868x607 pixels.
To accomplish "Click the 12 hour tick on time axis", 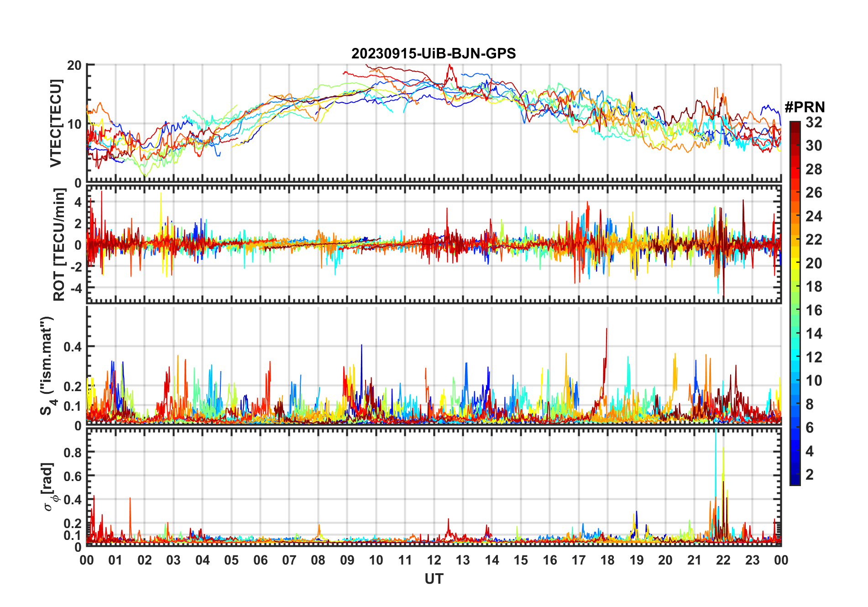I will (434, 560).
